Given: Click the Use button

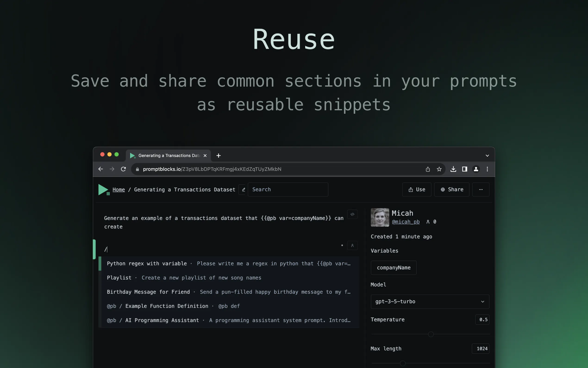Looking at the screenshot, I should coord(417,190).
